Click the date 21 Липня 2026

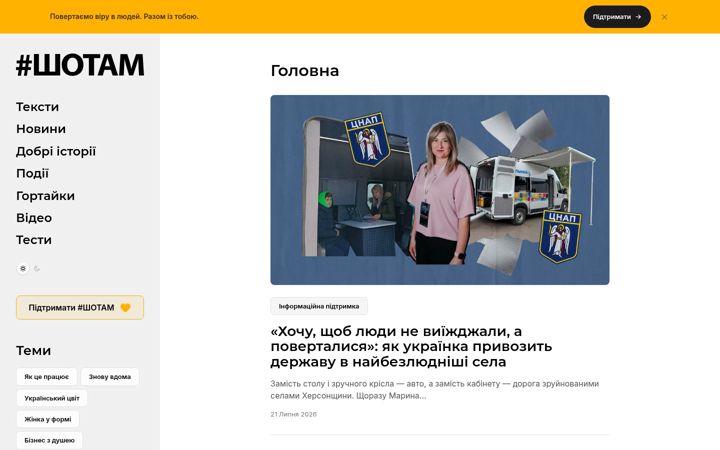(x=293, y=414)
